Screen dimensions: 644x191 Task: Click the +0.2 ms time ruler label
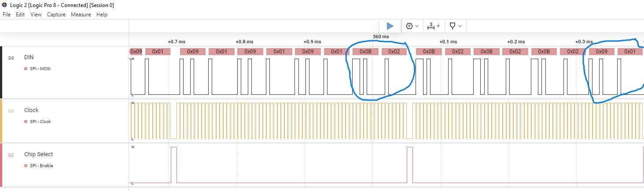516,41
